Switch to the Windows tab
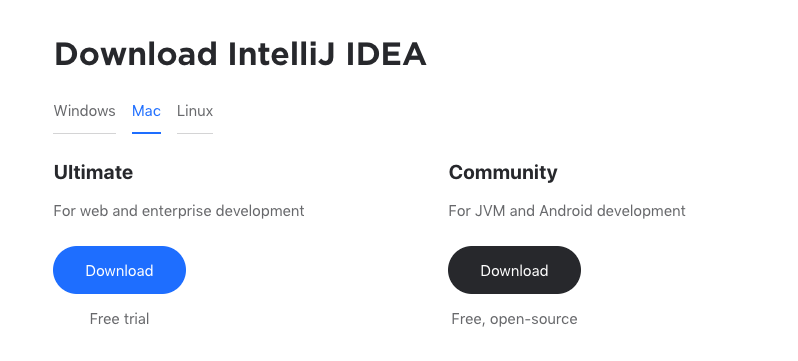 click(84, 110)
